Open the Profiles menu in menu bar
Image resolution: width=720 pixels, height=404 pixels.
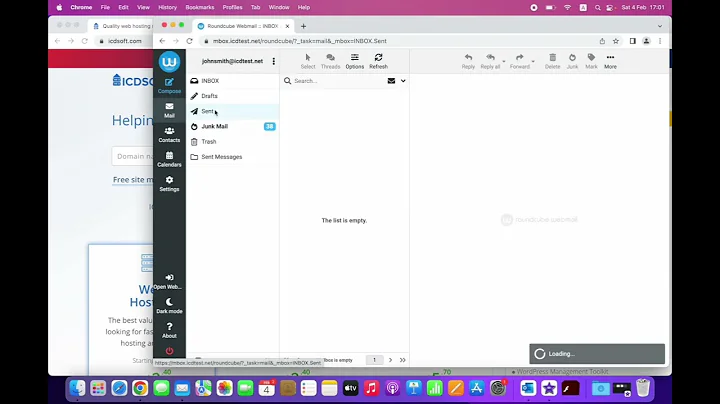tap(232, 7)
